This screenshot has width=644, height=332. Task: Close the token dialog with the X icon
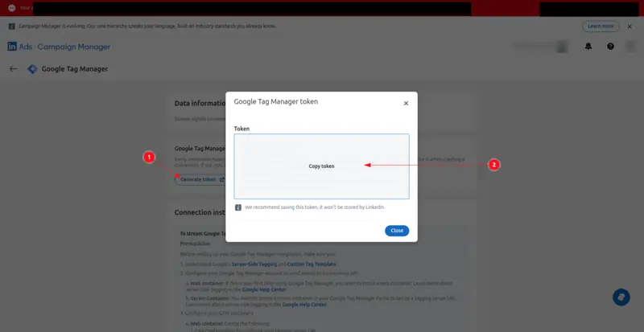[x=406, y=104]
